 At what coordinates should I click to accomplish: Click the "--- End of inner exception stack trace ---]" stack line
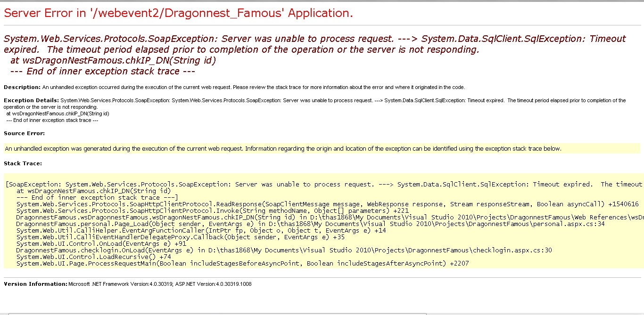97,198
